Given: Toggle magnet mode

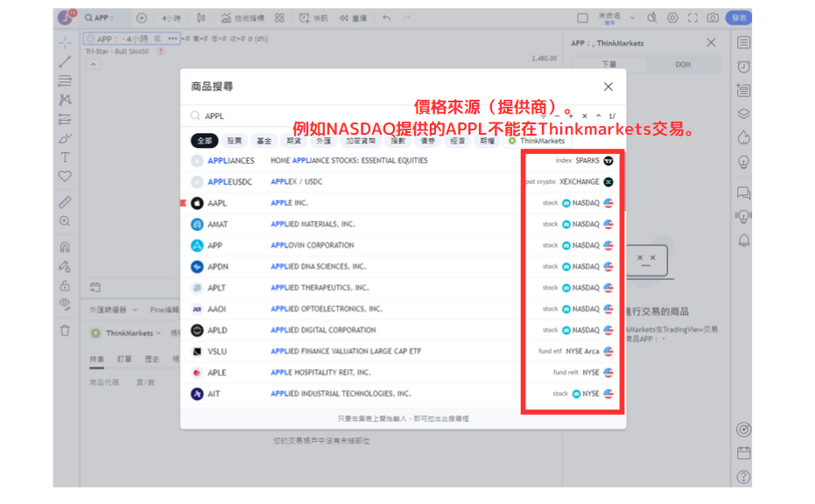Looking at the screenshot, I should point(65,248).
